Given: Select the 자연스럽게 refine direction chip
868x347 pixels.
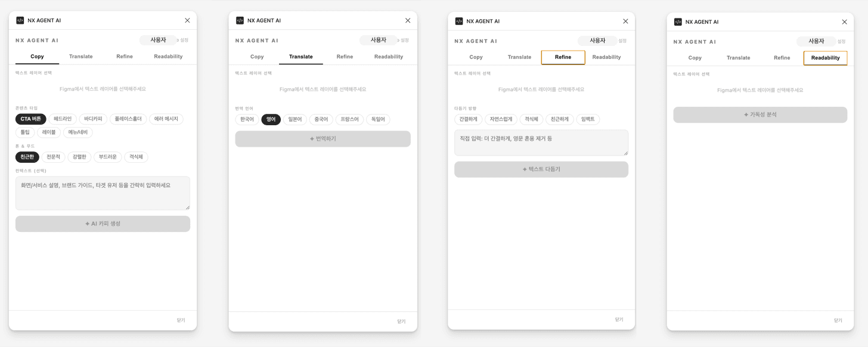Looking at the screenshot, I should [x=501, y=119].
